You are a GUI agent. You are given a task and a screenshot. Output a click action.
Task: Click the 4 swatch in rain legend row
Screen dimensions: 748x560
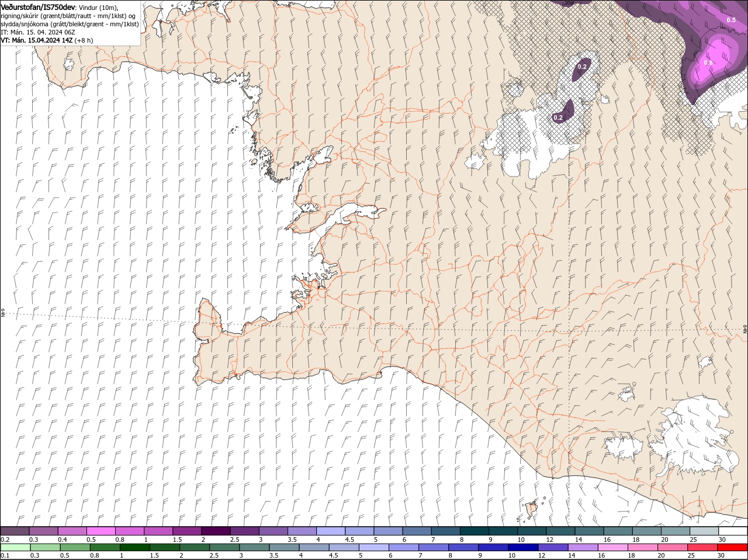point(315,547)
